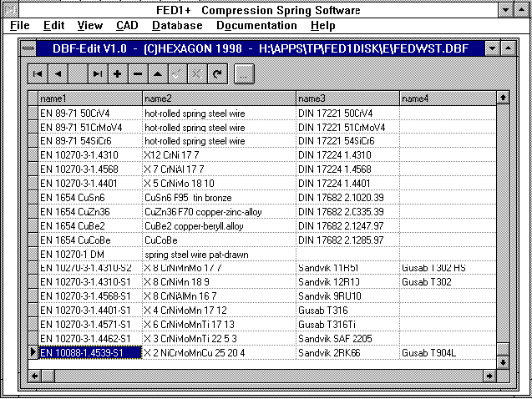Select the CuBe2 copper-beryll.alloy cell
532x399 pixels.
(218, 225)
